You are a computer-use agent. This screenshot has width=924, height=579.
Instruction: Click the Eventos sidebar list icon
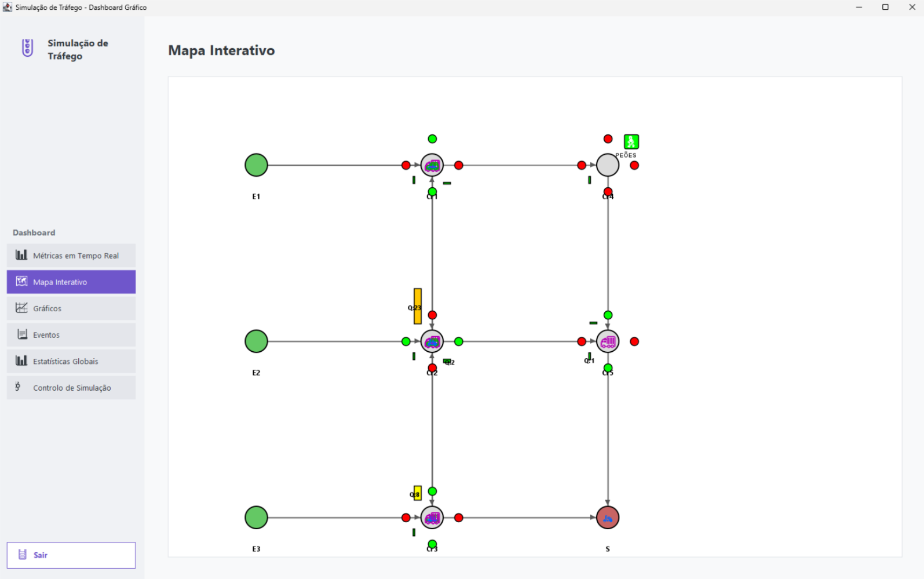point(22,334)
